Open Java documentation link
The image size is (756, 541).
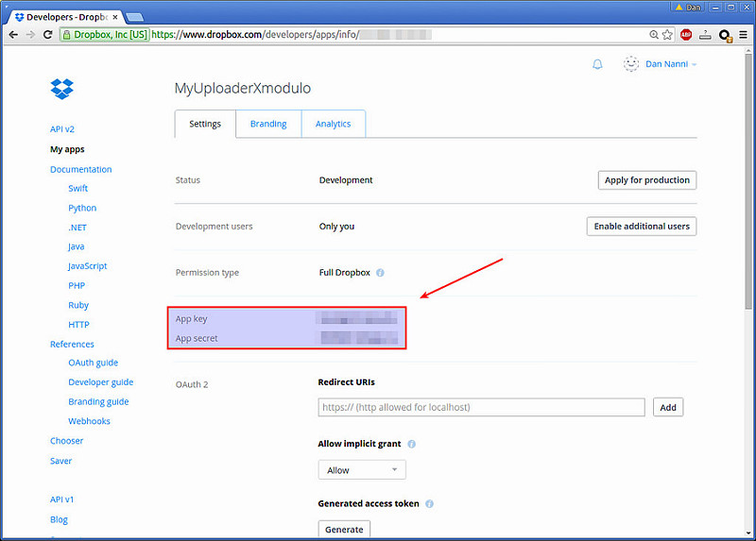77,246
